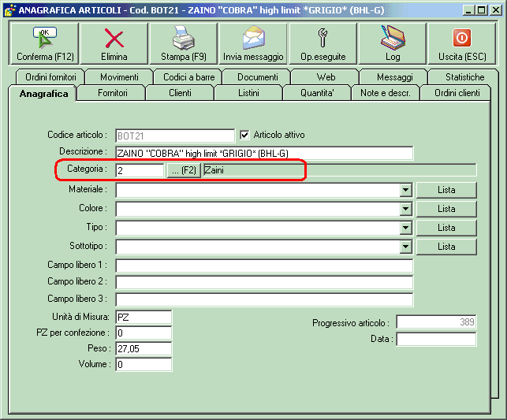Switch to the Fornitori tab
Screen dimensions: 507x420
[x=113, y=93]
